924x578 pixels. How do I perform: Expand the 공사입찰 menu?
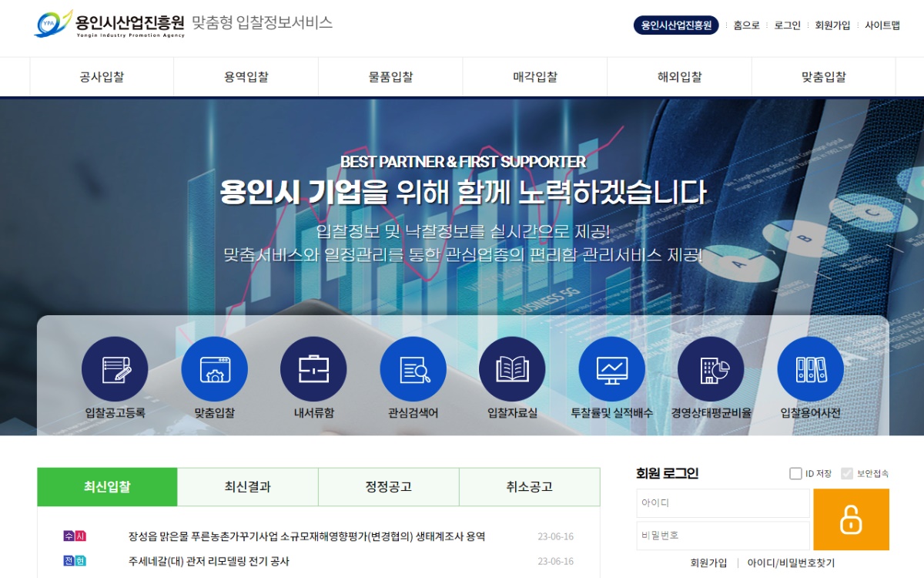click(102, 77)
